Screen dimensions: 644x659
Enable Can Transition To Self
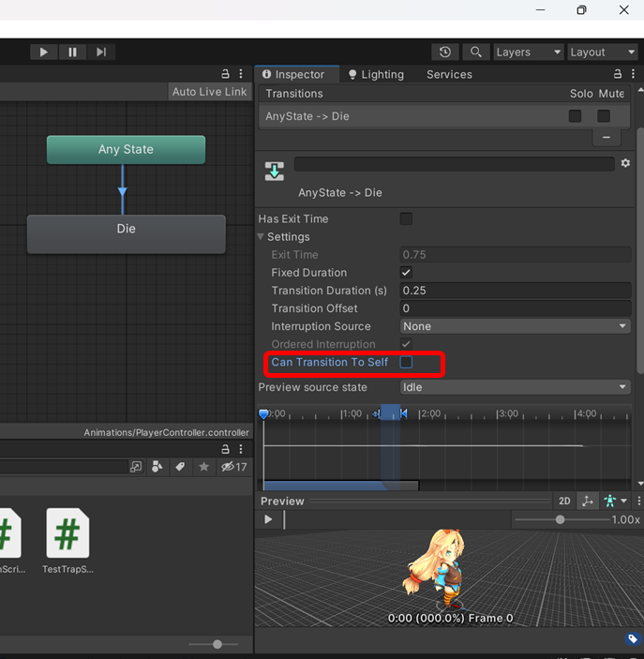click(x=406, y=362)
